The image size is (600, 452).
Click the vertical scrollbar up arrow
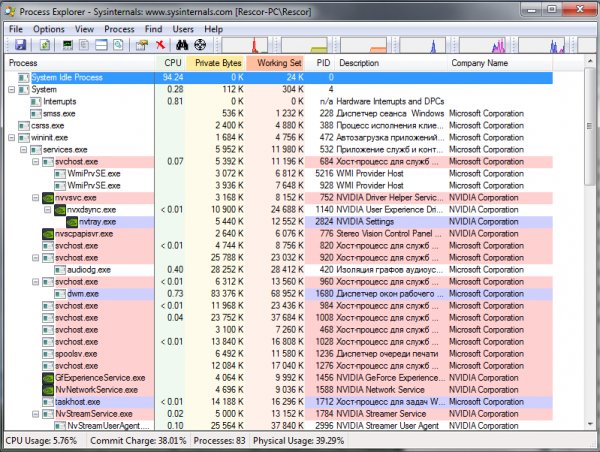coord(590,61)
